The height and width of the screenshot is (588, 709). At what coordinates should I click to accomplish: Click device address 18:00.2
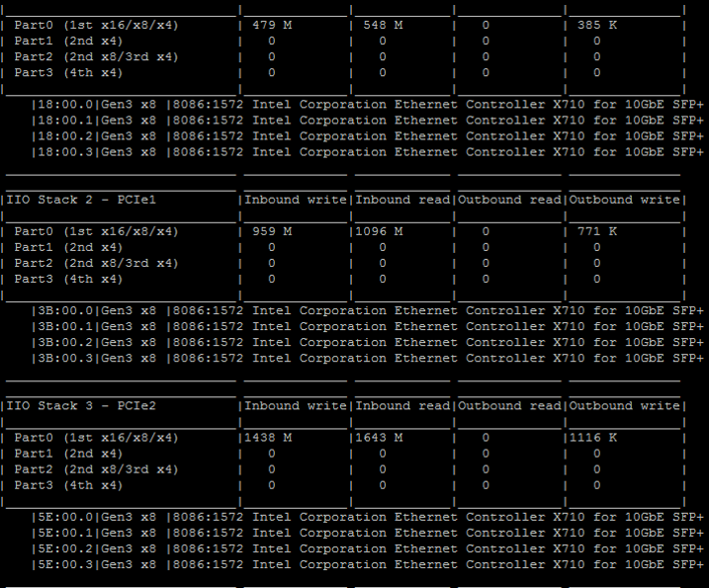tap(65, 136)
